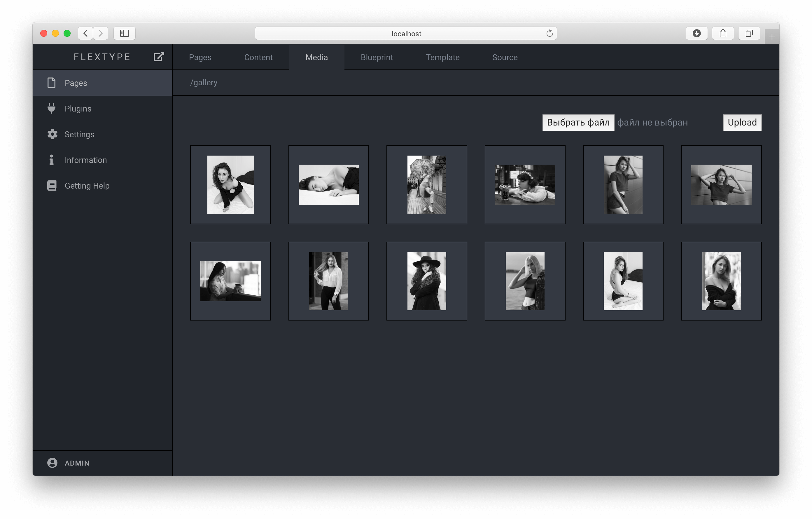Click the Pages document icon in sidebar
This screenshot has width=812, height=519.
click(x=52, y=83)
